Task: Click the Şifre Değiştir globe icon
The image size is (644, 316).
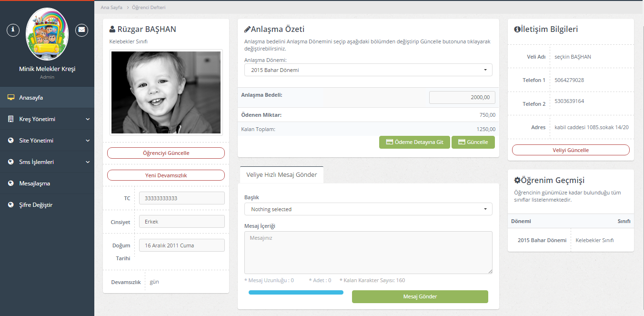Action: click(x=10, y=205)
